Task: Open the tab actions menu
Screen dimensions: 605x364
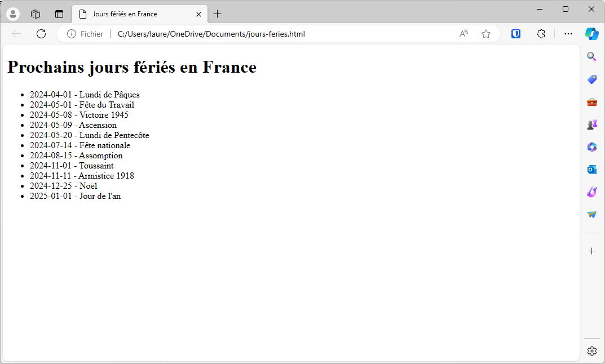Action: pos(59,14)
